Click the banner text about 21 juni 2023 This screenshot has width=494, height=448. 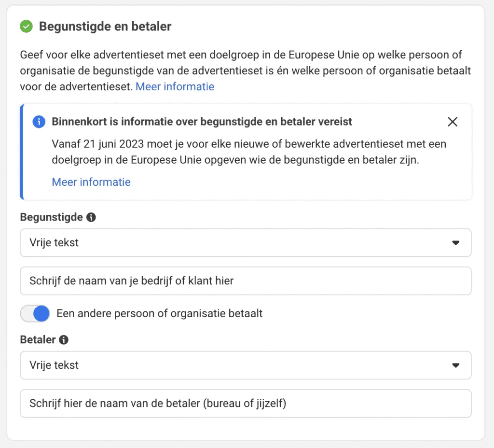[x=249, y=152]
